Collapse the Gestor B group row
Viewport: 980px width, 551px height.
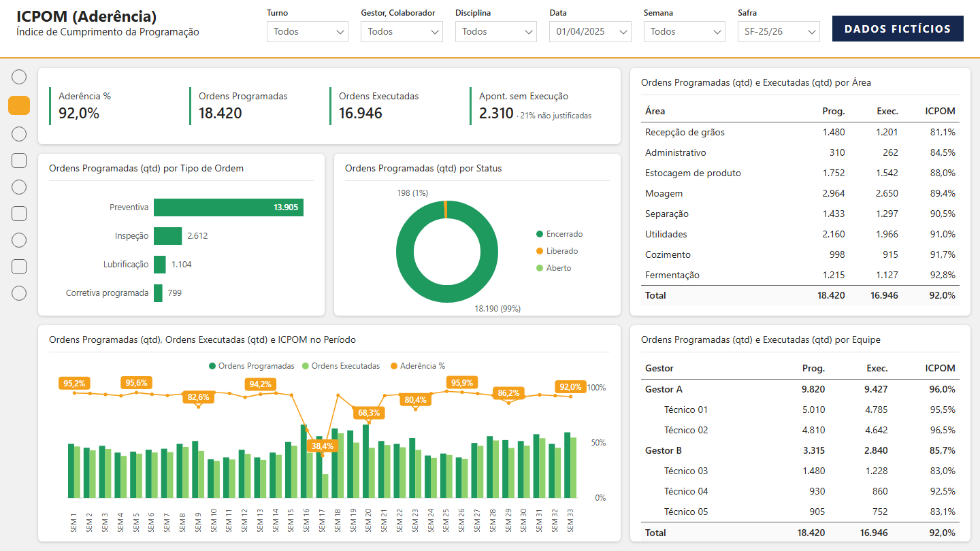coord(800,451)
